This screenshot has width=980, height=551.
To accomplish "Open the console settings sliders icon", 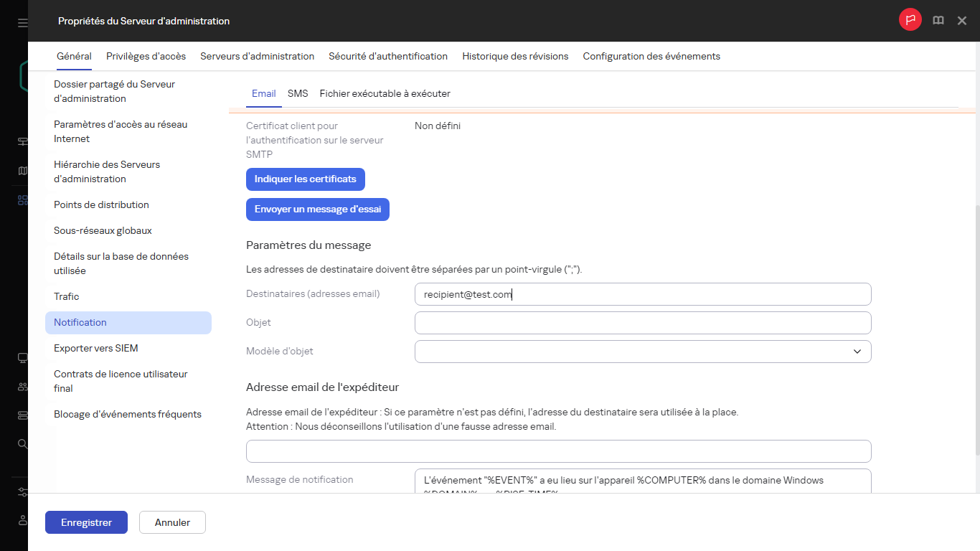I will (22, 492).
